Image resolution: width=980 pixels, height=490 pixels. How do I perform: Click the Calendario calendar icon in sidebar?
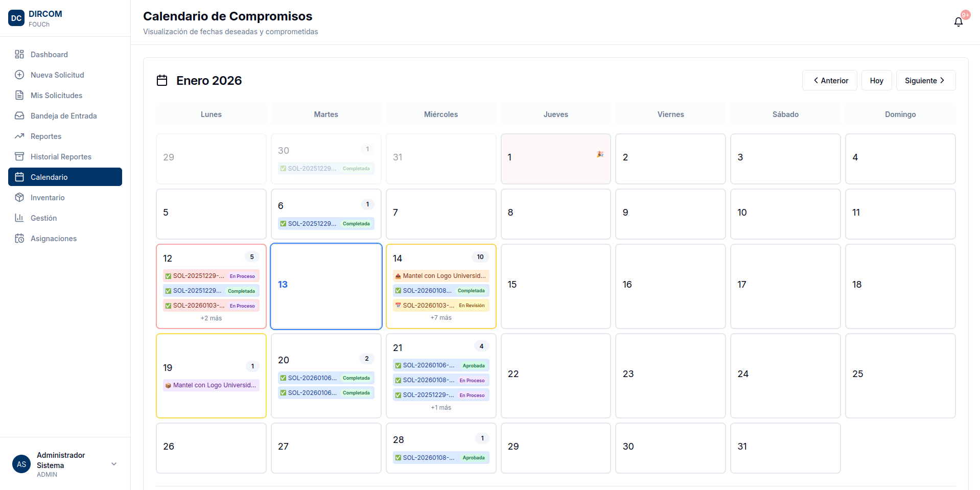pos(19,177)
